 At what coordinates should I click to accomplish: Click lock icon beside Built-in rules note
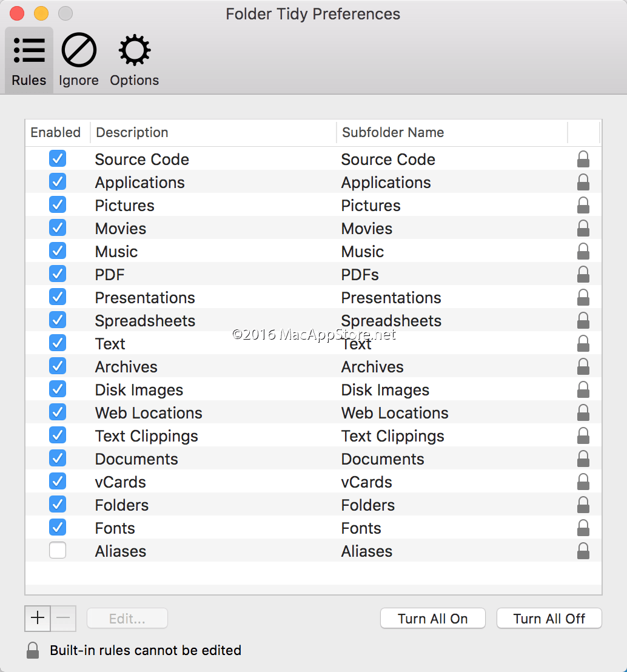coord(33,651)
